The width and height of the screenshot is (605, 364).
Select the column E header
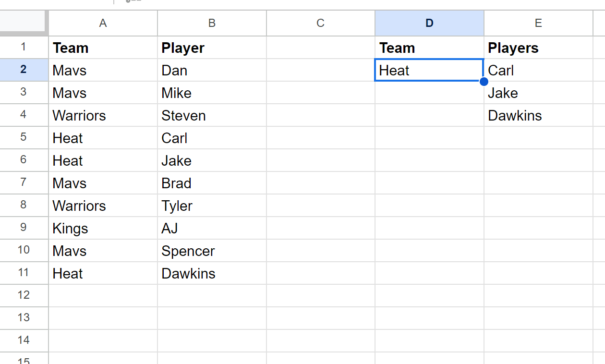tap(538, 23)
